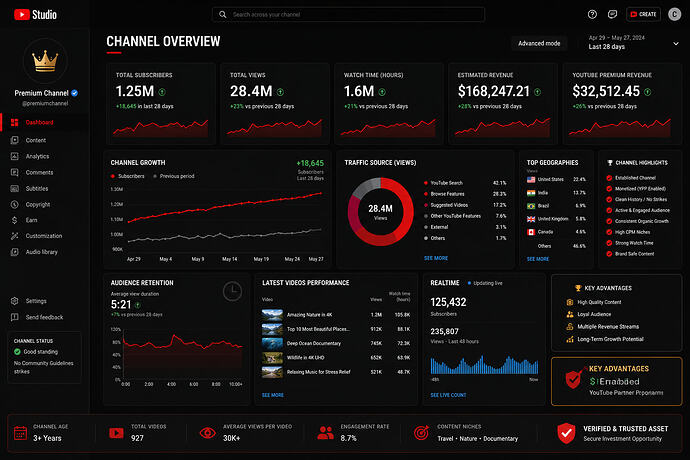Click the clock icon in Audience Retention
690x460 pixels.
[232, 291]
